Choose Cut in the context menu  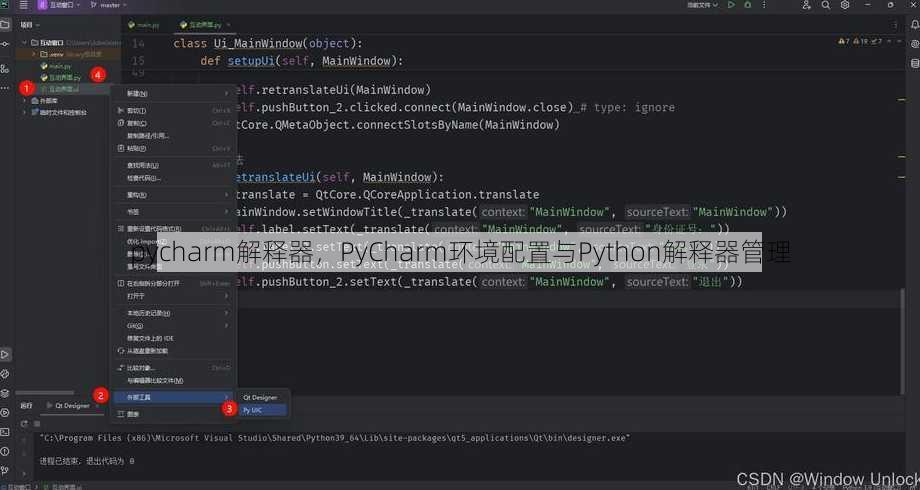point(174,110)
